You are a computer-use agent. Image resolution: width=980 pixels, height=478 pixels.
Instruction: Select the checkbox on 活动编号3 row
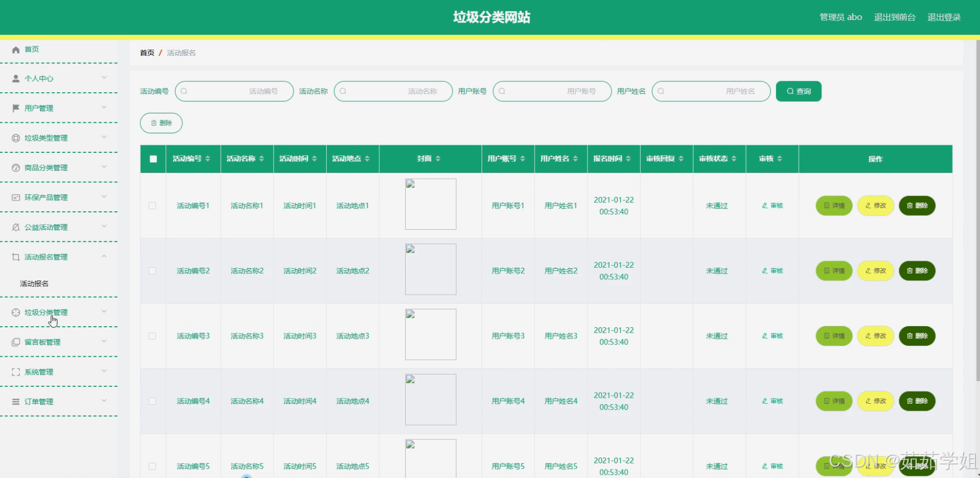[152, 336]
